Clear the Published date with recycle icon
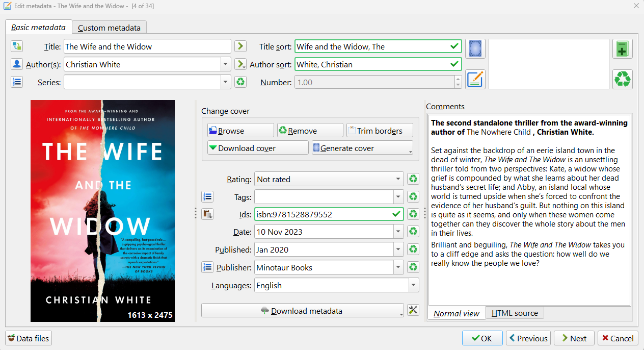 (413, 249)
